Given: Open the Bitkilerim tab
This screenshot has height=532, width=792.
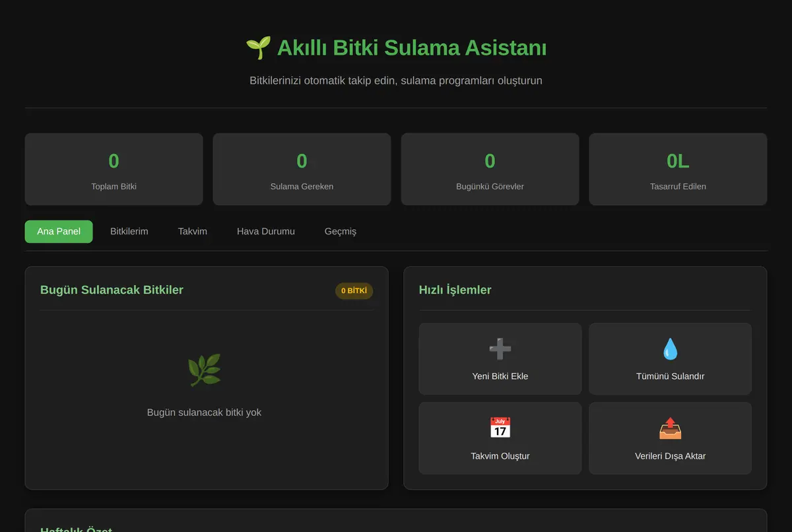Looking at the screenshot, I should [129, 232].
